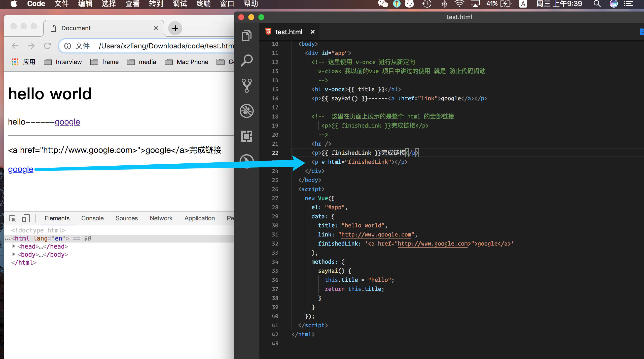Click the blue google link at bottom
Image resolution: width=644 pixels, height=359 pixels.
pos(21,169)
